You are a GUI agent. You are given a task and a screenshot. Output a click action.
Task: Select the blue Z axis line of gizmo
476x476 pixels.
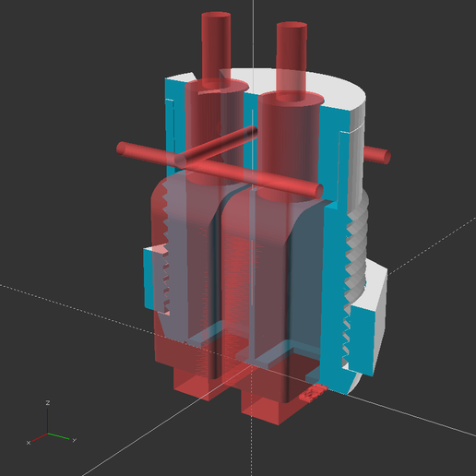(x=48, y=420)
